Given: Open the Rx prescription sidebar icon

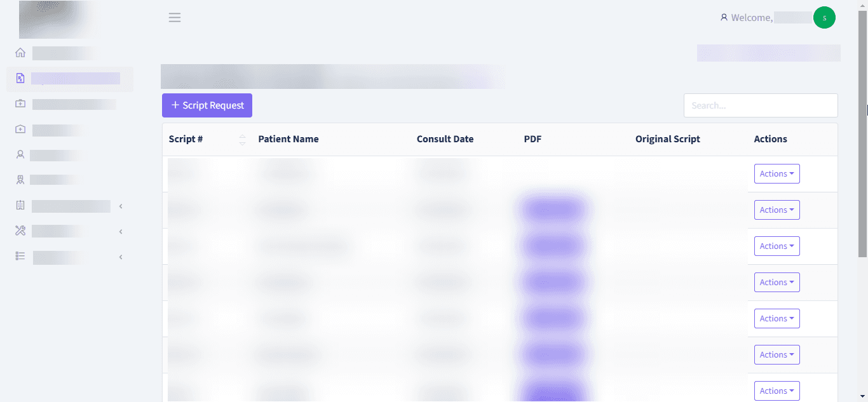Looking at the screenshot, I should click(20, 78).
